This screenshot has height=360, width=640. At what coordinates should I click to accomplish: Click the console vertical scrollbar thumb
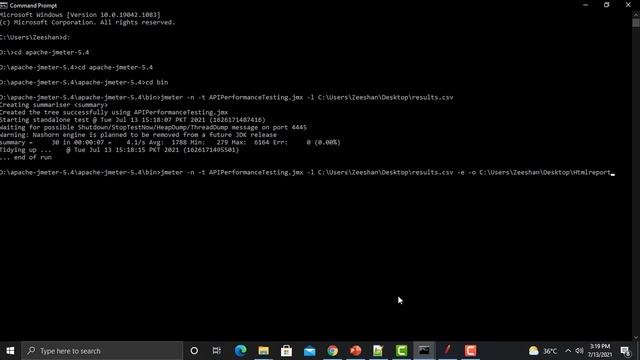[636, 22]
